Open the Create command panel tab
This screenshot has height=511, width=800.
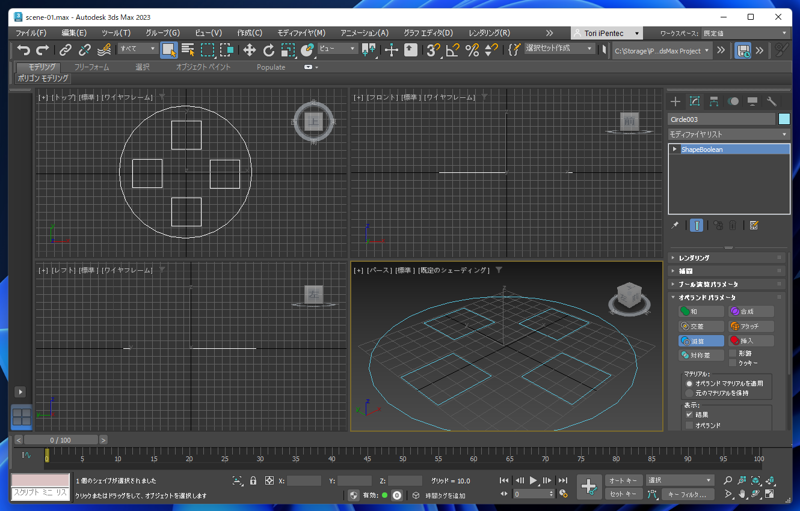click(676, 101)
